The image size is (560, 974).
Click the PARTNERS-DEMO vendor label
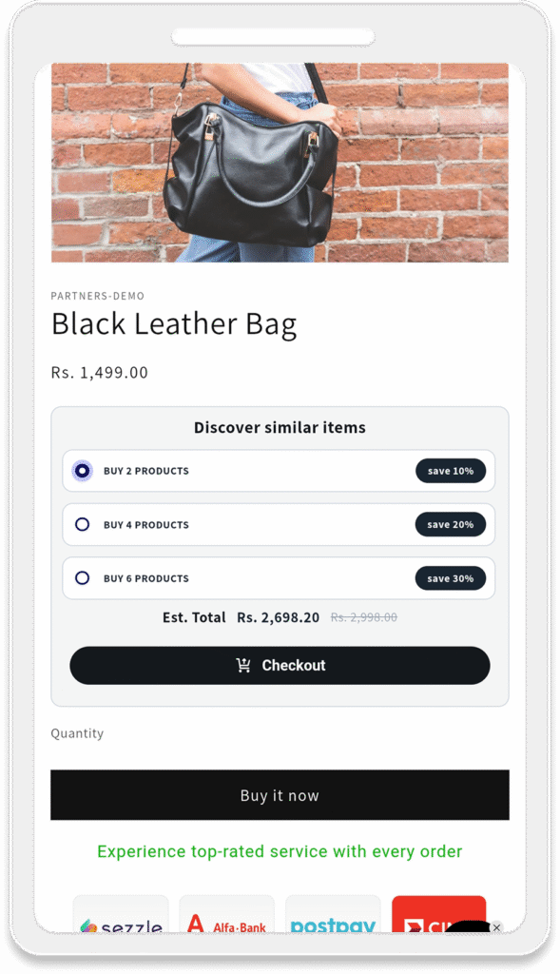pyautogui.click(x=98, y=296)
